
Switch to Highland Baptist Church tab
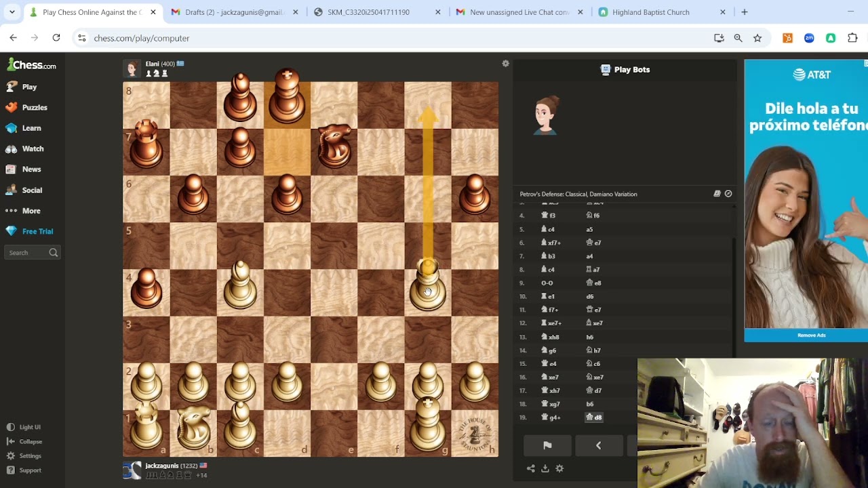click(660, 12)
